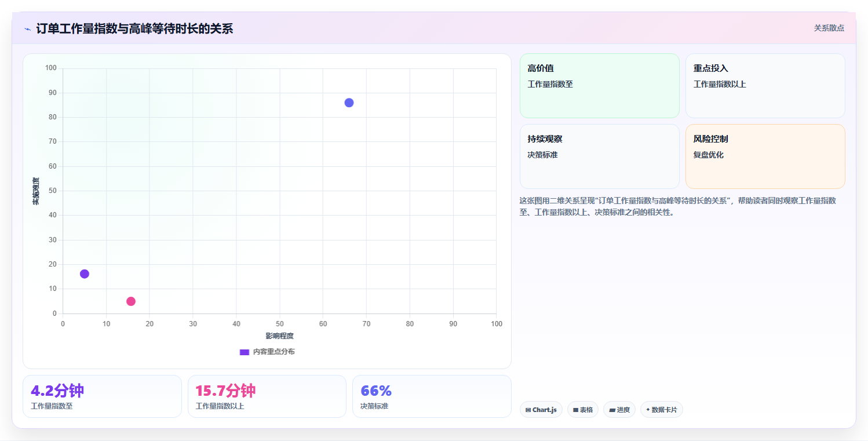Click the 内容重点分布 legend label

(x=273, y=352)
